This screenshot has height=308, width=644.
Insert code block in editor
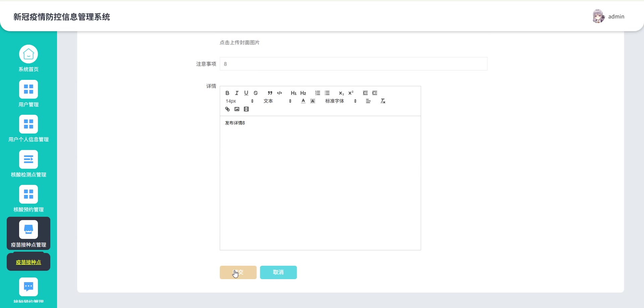279,93
